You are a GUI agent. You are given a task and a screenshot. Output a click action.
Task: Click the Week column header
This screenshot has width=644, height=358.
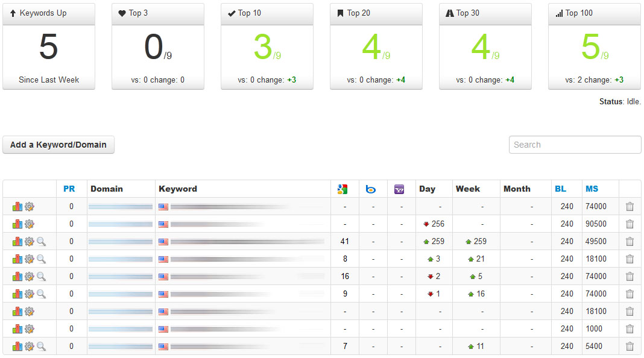(468, 189)
